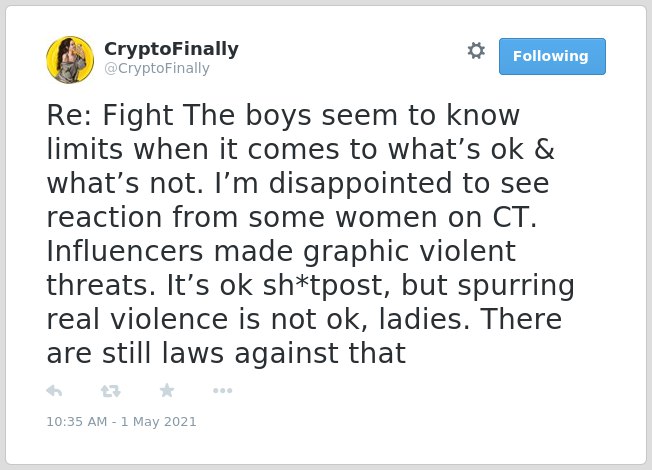652x470 pixels.
Task: Click the reply arrow icon
Action: pyautogui.click(x=54, y=391)
